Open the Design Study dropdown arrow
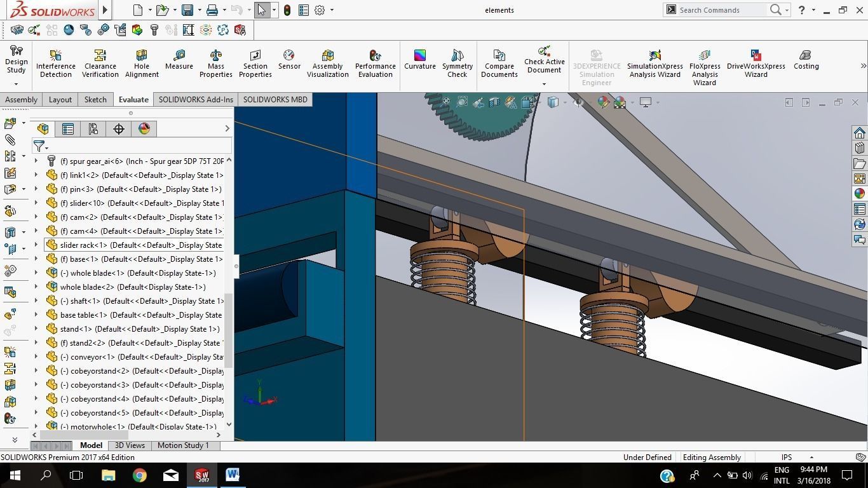The width and height of the screenshot is (868, 488). pyautogui.click(x=17, y=84)
